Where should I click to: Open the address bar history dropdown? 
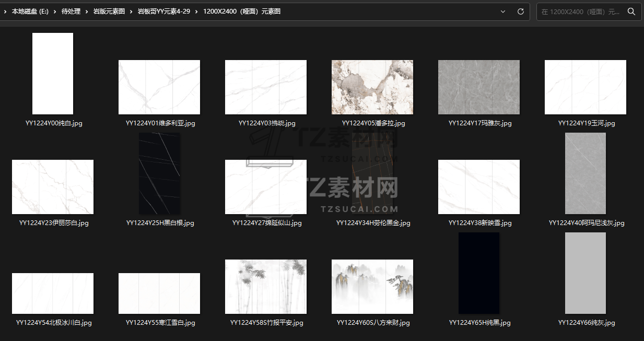tap(503, 11)
